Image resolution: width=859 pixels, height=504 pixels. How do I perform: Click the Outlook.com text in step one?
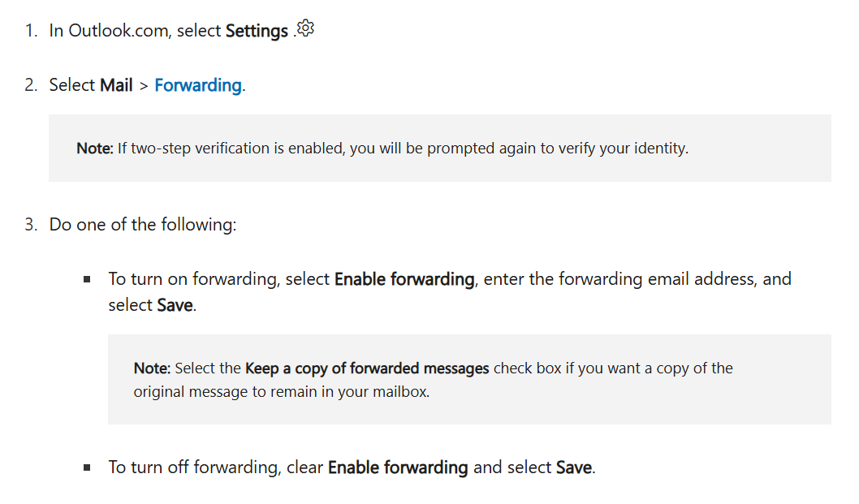(x=120, y=31)
